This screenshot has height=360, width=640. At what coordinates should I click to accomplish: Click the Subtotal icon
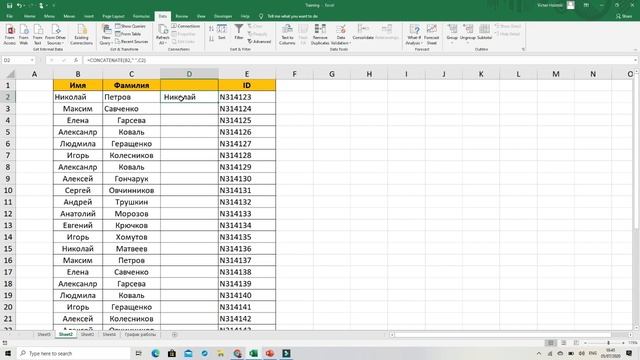484,32
